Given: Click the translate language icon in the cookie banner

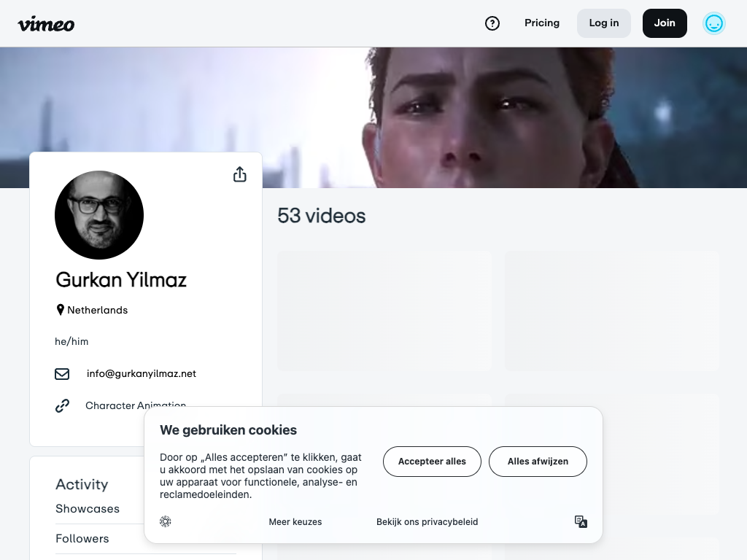Looking at the screenshot, I should pyautogui.click(x=581, y=521).
